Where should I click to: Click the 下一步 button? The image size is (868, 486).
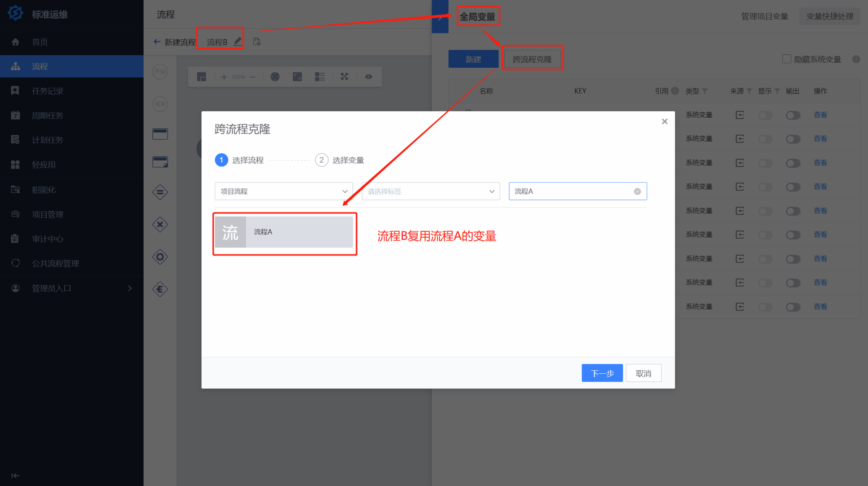(602, 373)
